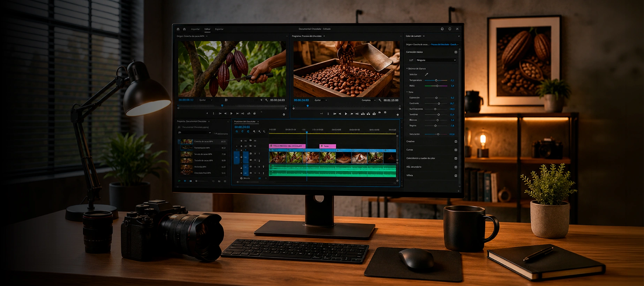Select the TITULO PROCESO DEL CHOCOLATE title clip
644x286 pixels.
(x=287, y=146)
